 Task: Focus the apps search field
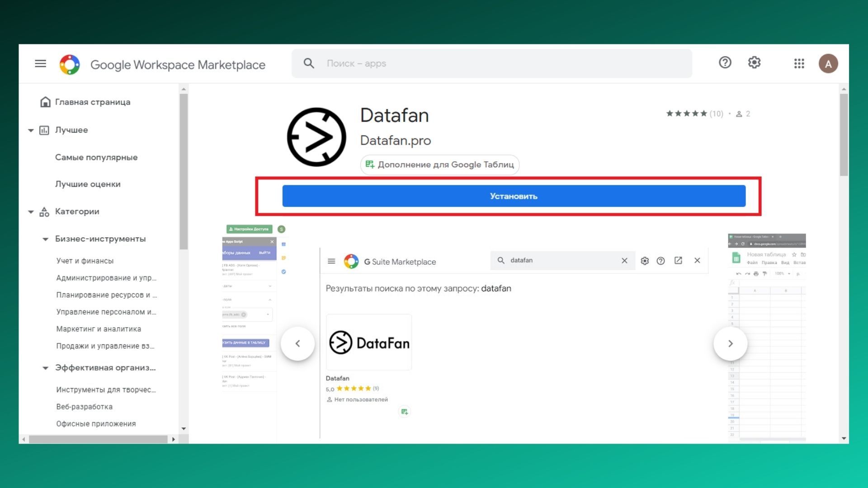[x=491, y=63]
